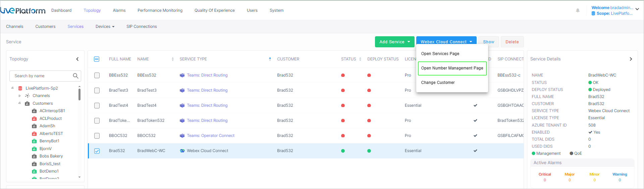
Task: Open Performance Monitoring menu
Action: 160,10
